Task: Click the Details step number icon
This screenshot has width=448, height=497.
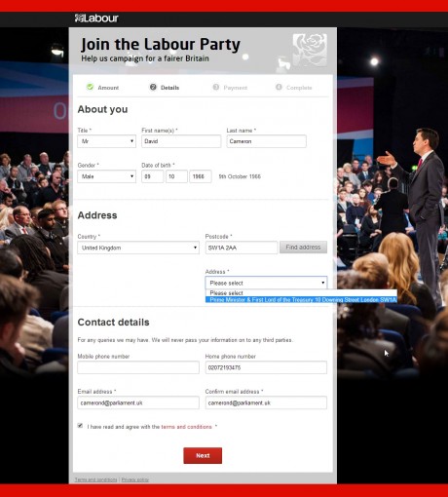Action: coord(153,87)
